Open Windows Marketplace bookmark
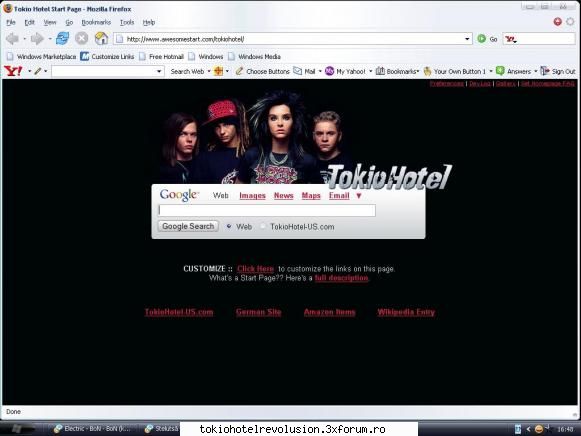This screenshot has width=581, height=436. [x=42, y=57]
